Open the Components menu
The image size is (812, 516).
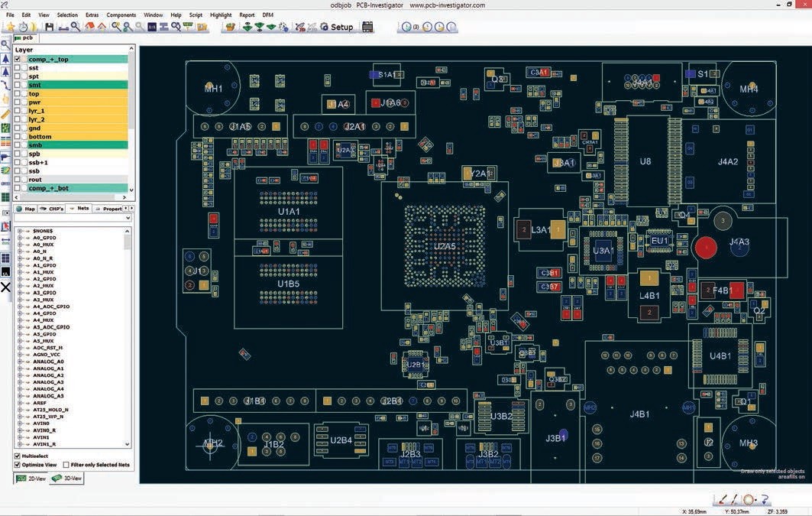pos(121,14)
